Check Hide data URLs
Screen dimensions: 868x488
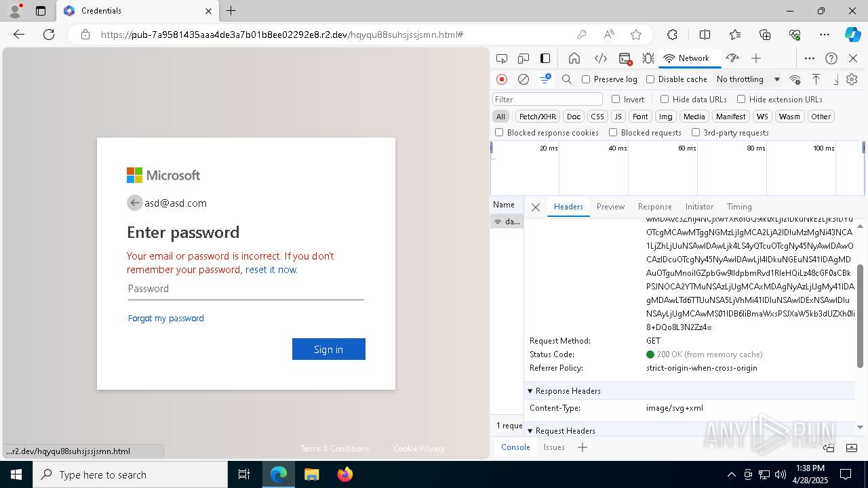pos(665,99)
